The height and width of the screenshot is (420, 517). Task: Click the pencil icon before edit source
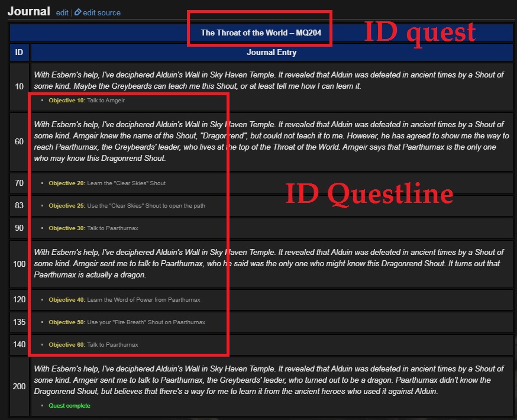pos(78,12)
